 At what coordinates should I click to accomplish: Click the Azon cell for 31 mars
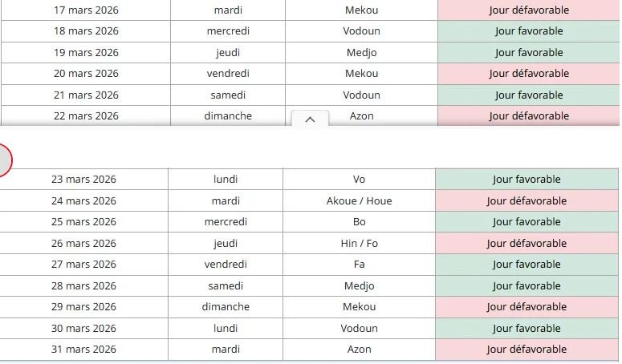point(359,350)
